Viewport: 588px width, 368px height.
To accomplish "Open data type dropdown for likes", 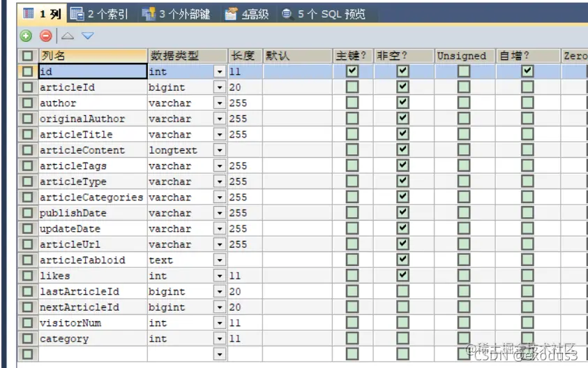I will click(220, 276).
